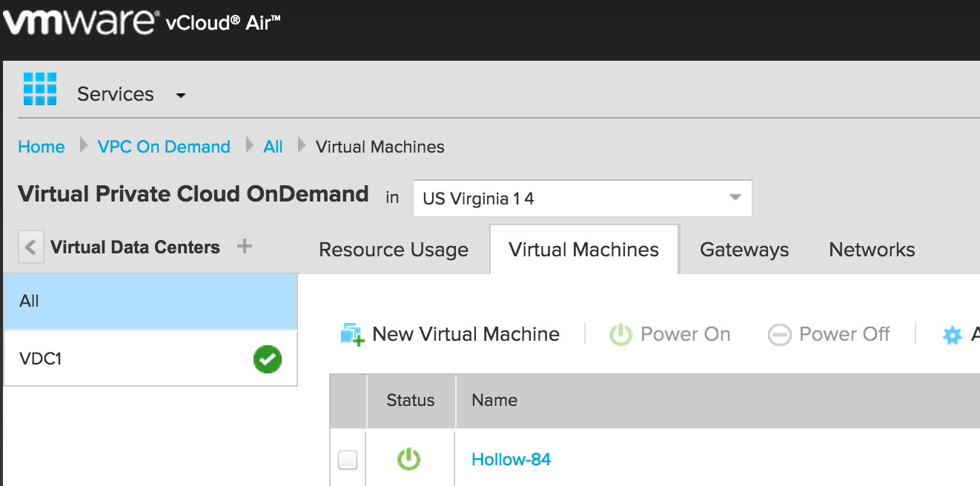980x486 pixels.
Task: Click the blue Services grid icon
Action: 40,89
